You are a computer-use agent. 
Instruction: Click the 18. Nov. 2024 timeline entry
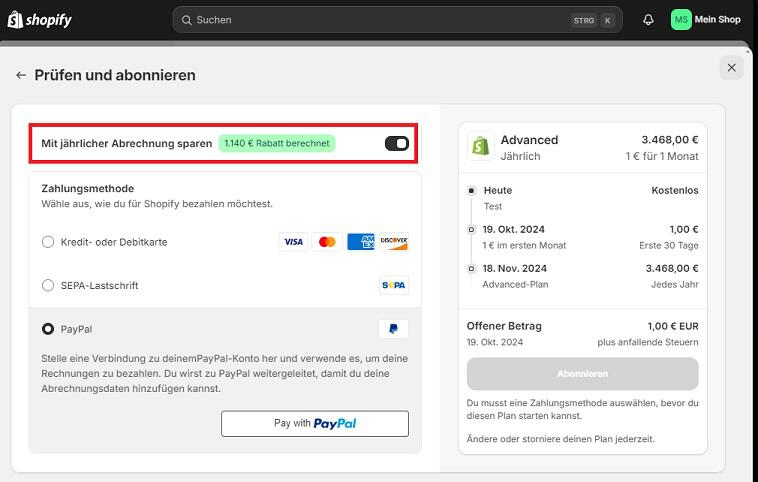click(x=514, y=268)
